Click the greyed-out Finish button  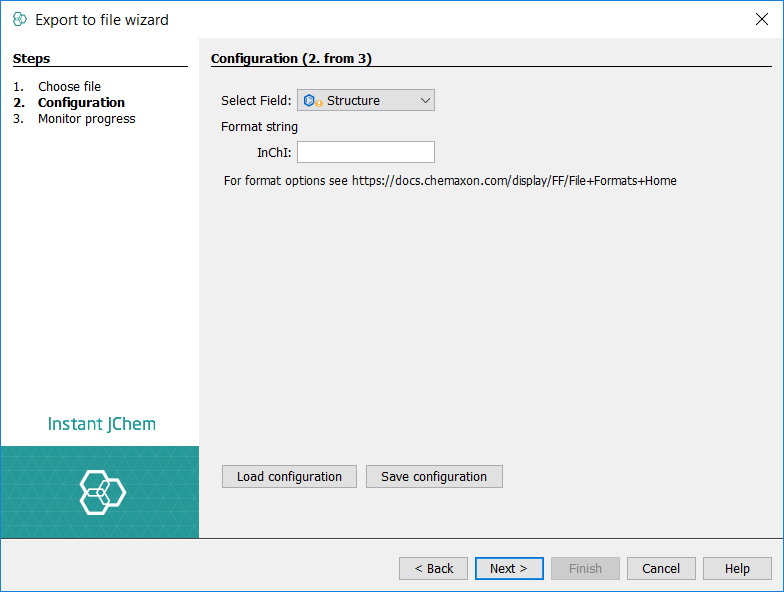[x=585, y=568]
